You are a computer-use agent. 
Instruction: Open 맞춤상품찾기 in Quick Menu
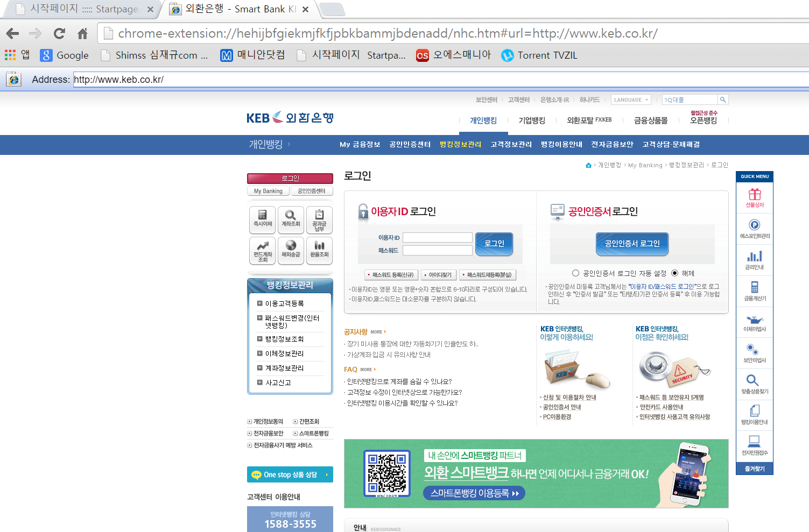pyautogui.click(x=755, y=384)
